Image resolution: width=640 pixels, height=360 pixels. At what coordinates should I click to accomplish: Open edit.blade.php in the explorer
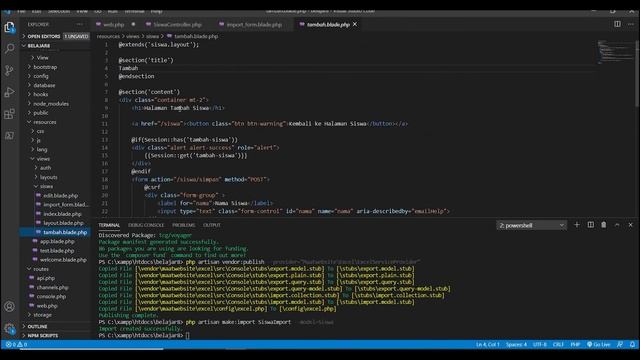tap(60, 196)
